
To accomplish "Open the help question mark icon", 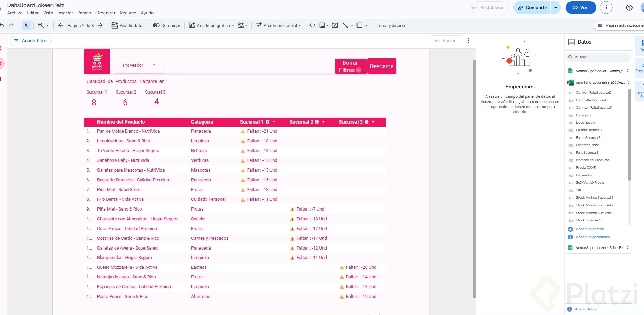I will (x=629, y=8).
